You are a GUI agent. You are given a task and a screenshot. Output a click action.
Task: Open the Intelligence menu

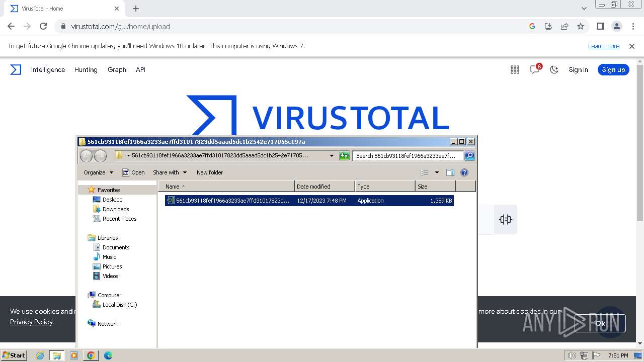(48, 70)
